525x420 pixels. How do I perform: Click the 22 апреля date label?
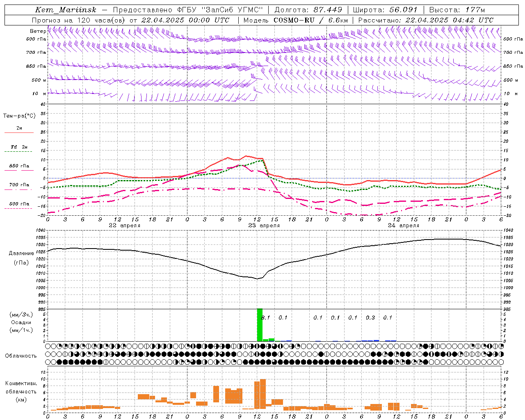[124, 226]
